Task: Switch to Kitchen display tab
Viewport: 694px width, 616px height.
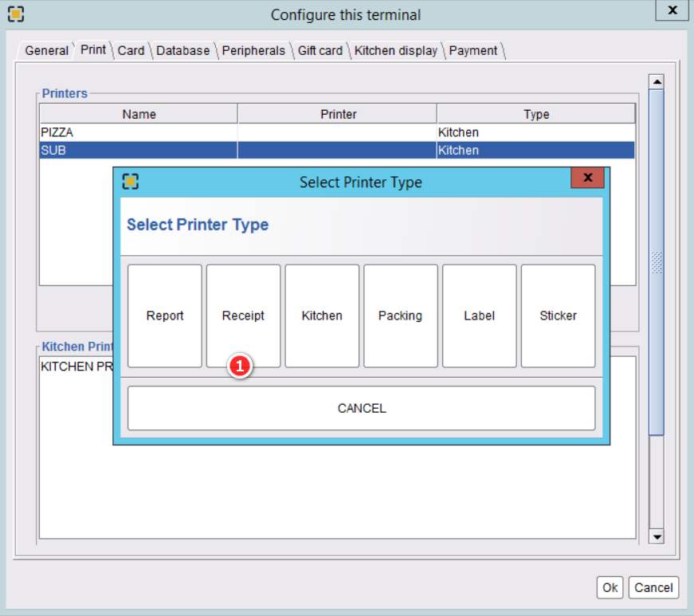Action: [396, 50]
